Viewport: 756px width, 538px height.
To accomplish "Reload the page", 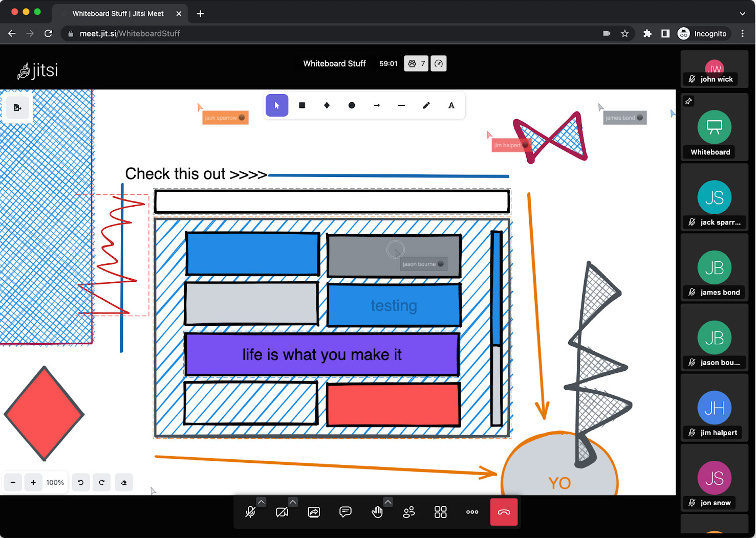I will (x=48, y=33).
